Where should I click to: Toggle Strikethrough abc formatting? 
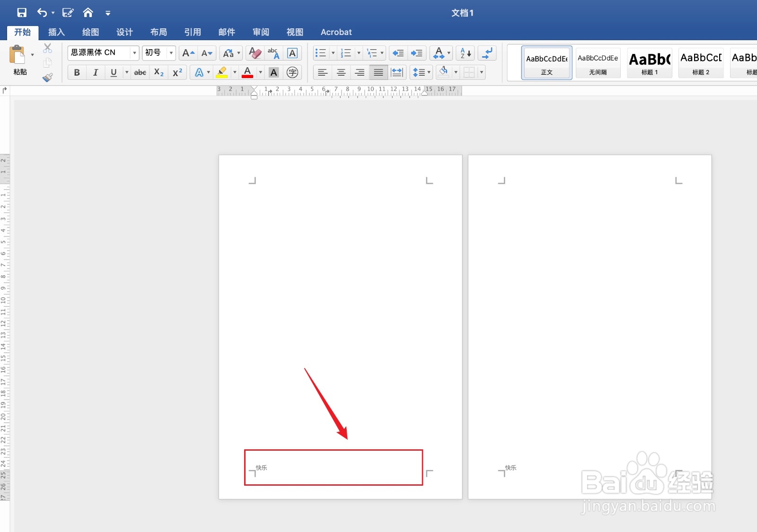pyautogui.click(x=140, y=72)
